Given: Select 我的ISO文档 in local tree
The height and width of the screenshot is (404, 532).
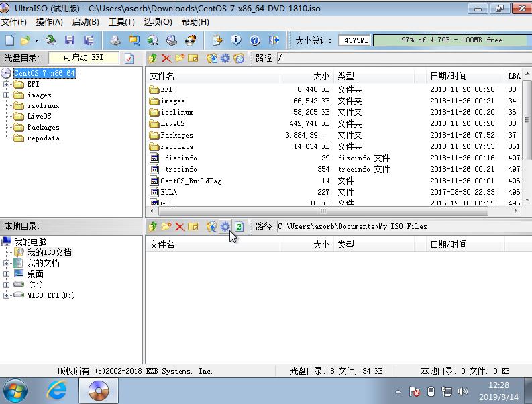Looking at the screenshot, I should [x=49, y=252].
